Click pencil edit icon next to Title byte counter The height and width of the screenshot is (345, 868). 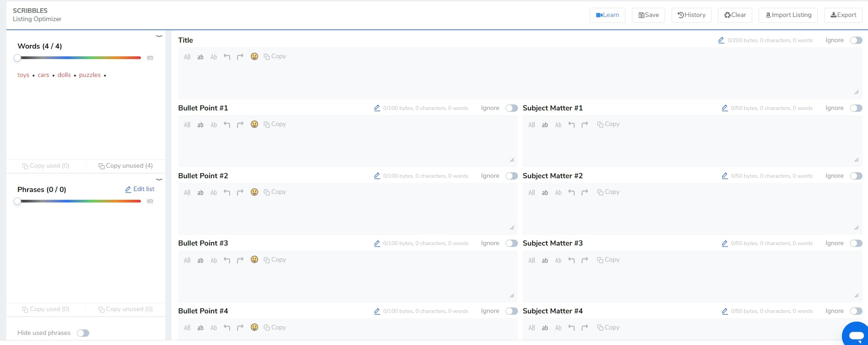pyautogui.click(x=721, y=40)
